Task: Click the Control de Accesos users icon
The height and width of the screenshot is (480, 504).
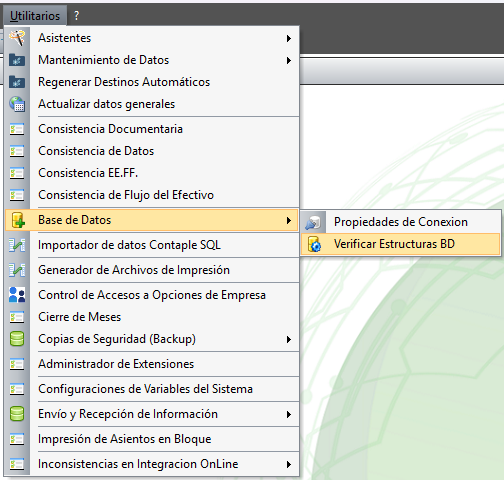Action: click(17, 295)
